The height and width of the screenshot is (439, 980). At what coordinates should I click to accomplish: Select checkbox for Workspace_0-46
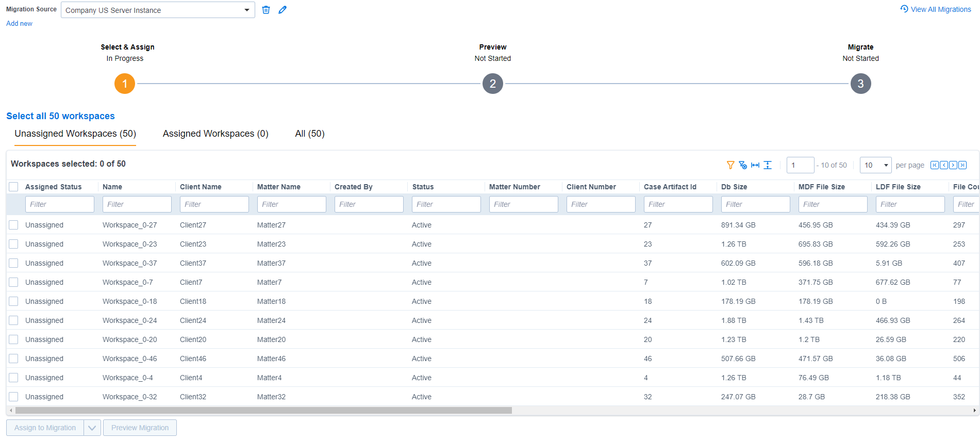pyautogui.click(x=13, y=359)
